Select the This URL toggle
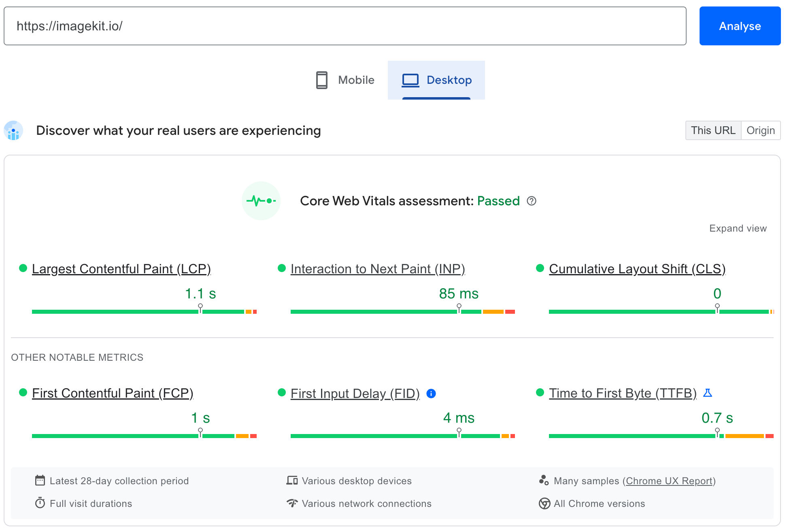The width and height of the screenshot is (787, 532). coord(713,130)
